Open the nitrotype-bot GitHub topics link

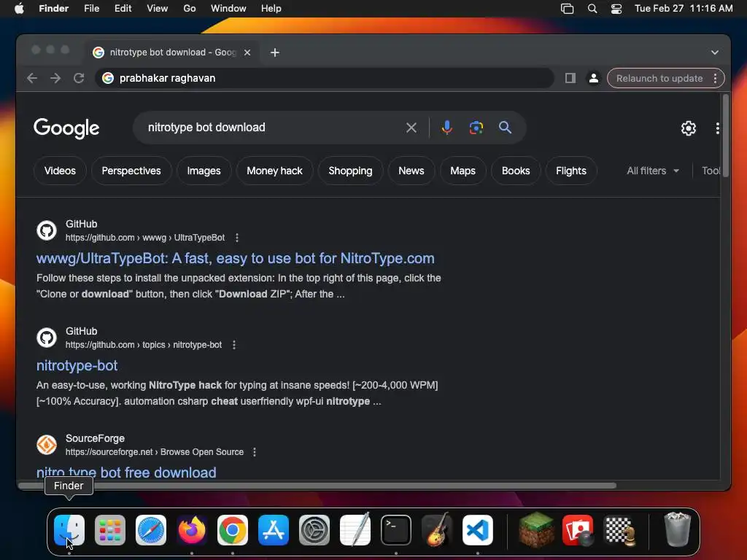pos(77,365)
